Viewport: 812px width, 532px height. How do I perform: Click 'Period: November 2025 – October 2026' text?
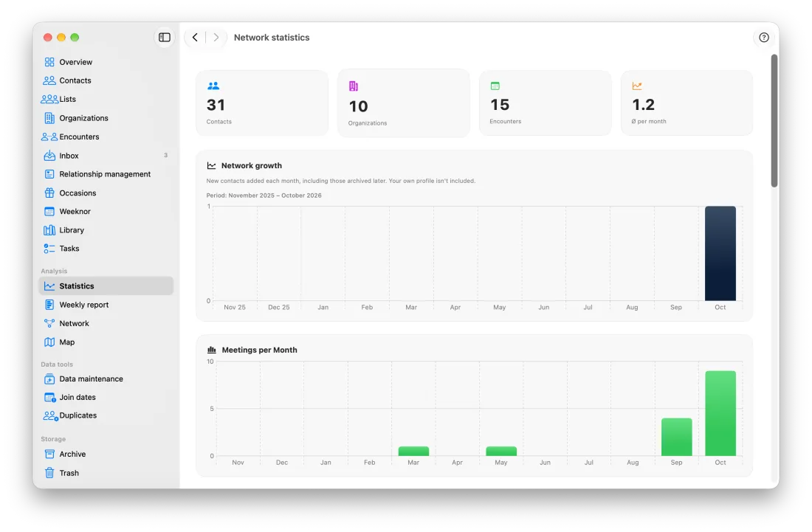click(x=264, y=196)
